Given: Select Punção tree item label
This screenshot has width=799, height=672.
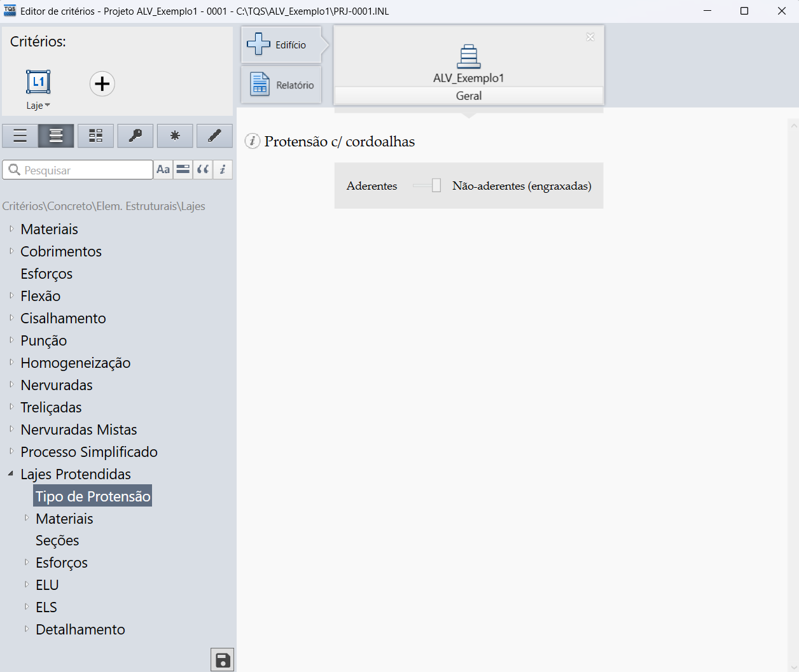Looking at the screenshot, I should pyautogui.click(x=43, y=340).
